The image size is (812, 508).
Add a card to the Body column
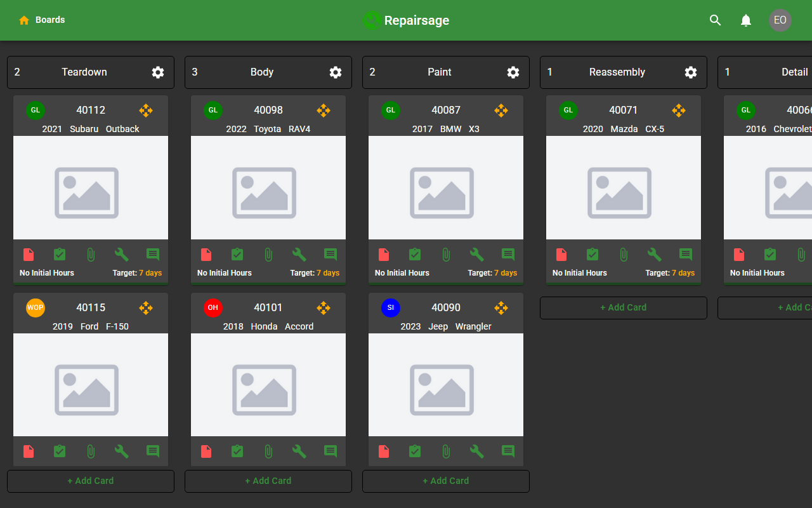(268, 481)
